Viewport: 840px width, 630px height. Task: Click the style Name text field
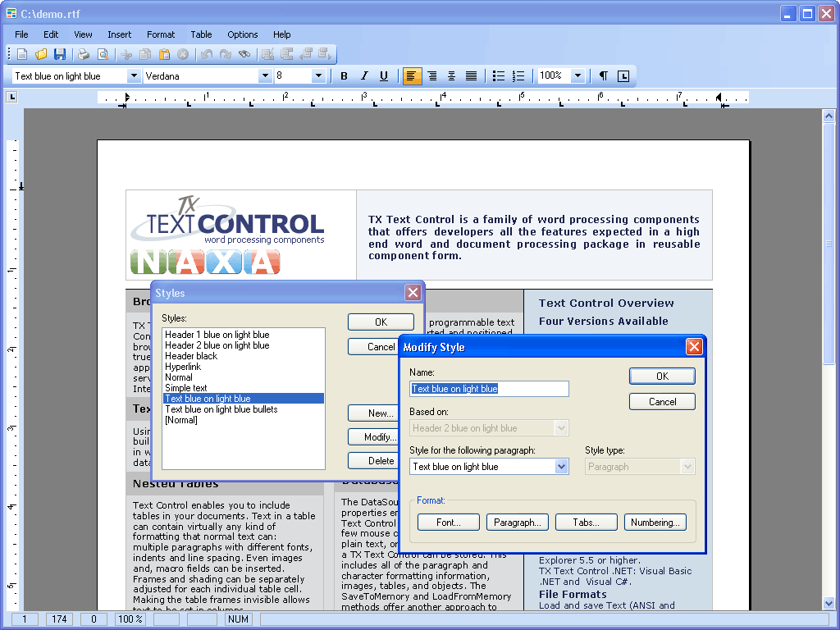(x=489, y=389)
